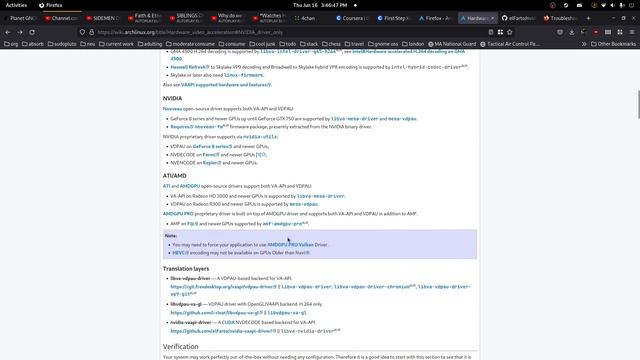
Task: Open the libvdpau-va-gl GitHub URL
Action: tap(215, 313)
